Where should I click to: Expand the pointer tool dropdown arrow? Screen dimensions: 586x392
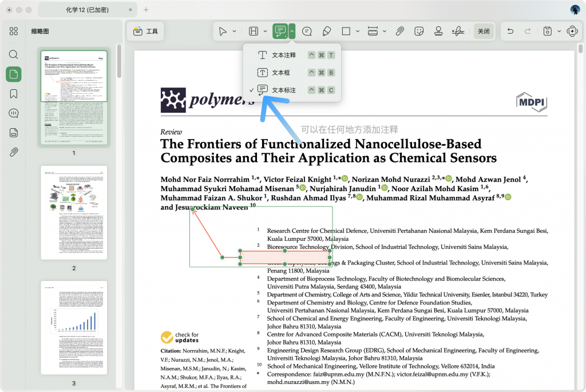point(234,31)
